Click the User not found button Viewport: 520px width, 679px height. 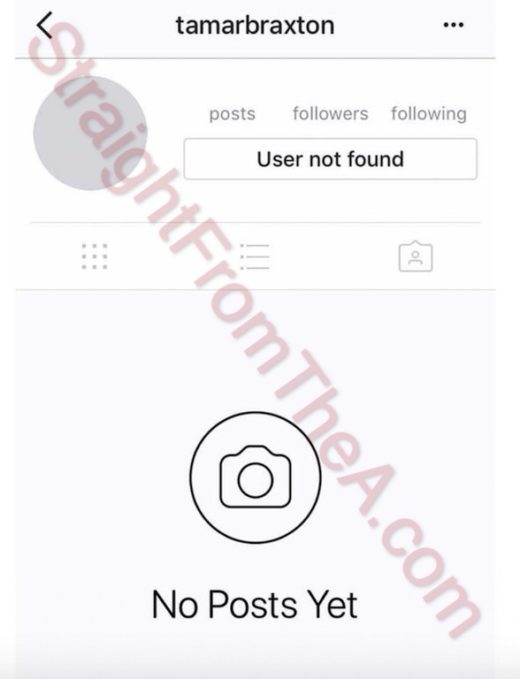330,159
